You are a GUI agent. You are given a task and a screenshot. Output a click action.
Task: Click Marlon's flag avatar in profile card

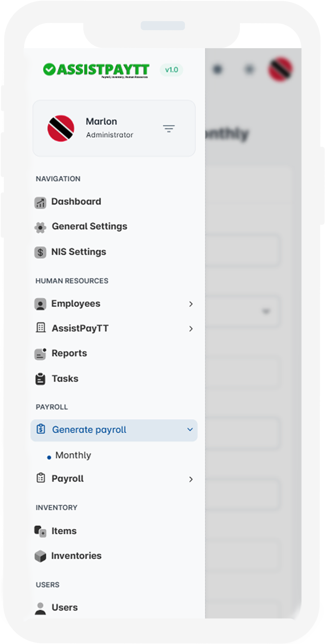(61, 129)
